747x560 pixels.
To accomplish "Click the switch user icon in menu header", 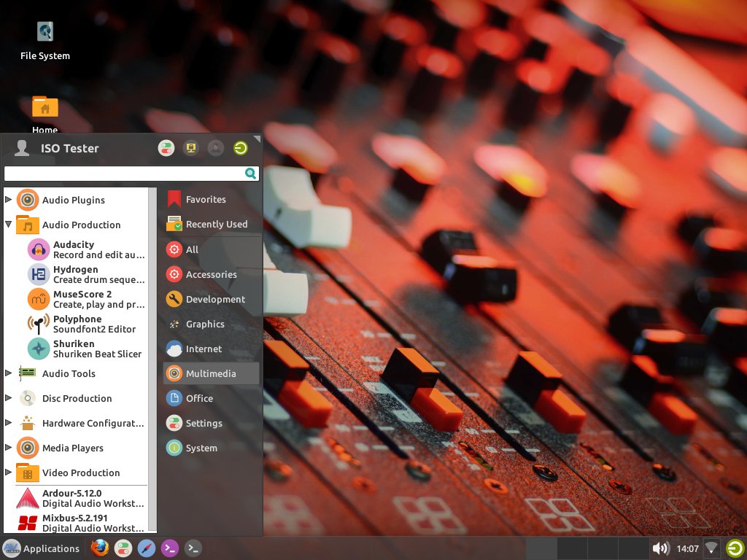I will coord(216,148).
